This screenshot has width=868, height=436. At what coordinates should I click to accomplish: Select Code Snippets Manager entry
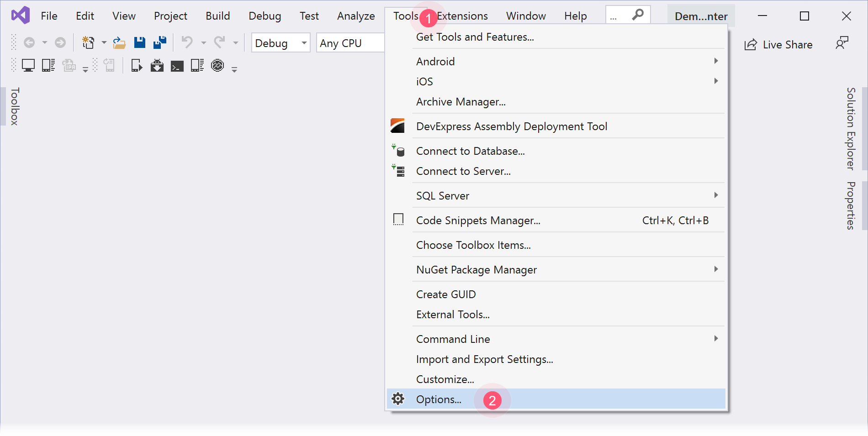pyautogui.click(x=478, y=221)
